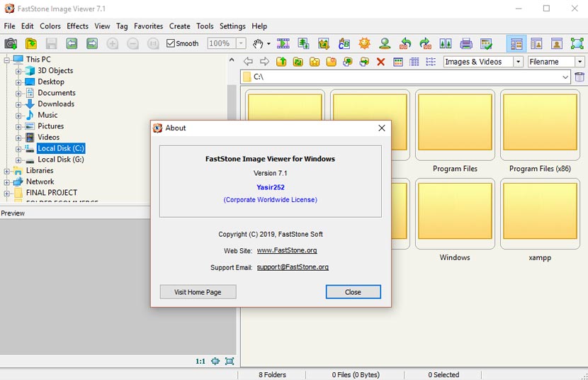The image size is (588, 380).
Task: Click the Zoom In plus icon
Action: pos(112,43)
